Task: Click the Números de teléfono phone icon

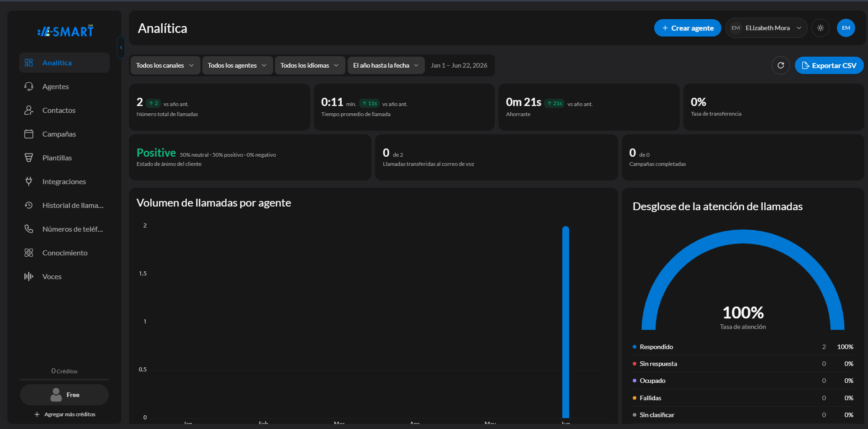Action: (29, 229)
